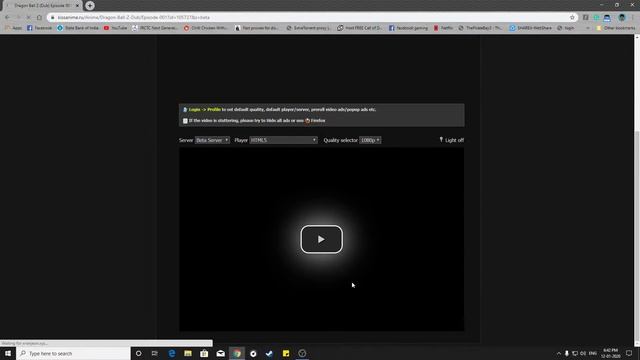
Task: Open the Mail app from the taskbar
Action: (x=220, y=353)
